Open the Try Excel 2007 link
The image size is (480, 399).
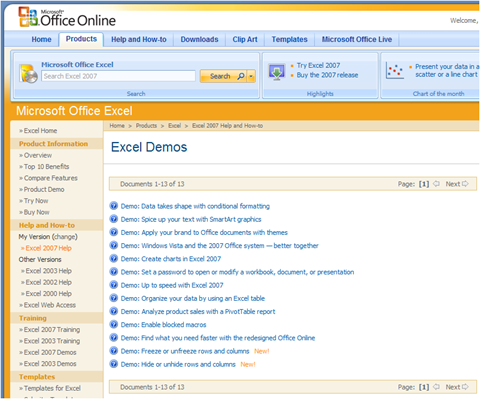(318, 65)
